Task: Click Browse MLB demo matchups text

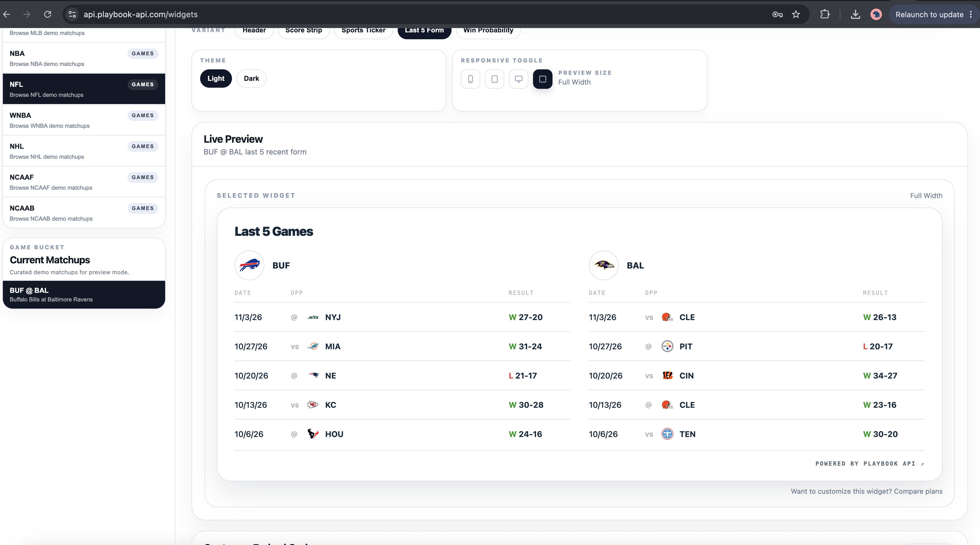Action: pos(47,33)
